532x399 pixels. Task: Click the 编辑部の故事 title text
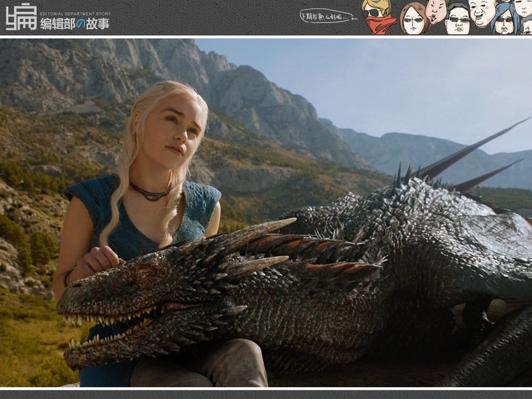coord(75,24)
